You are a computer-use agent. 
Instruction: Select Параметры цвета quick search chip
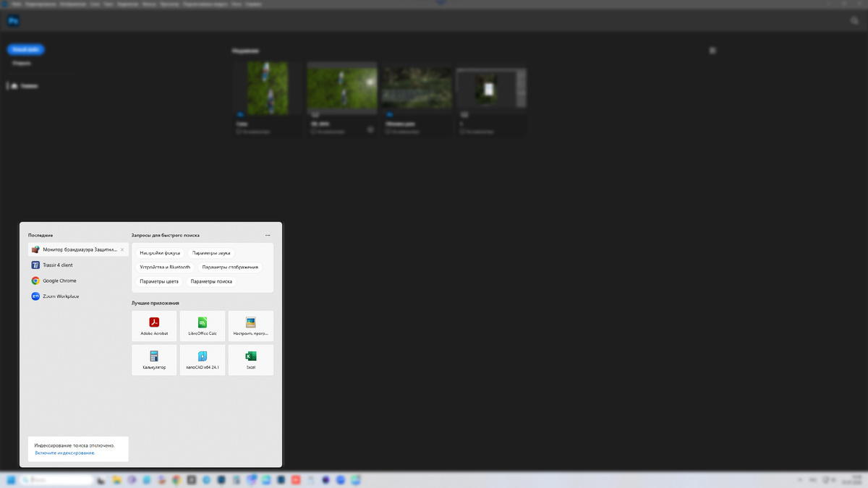click(x=159, y=281)
